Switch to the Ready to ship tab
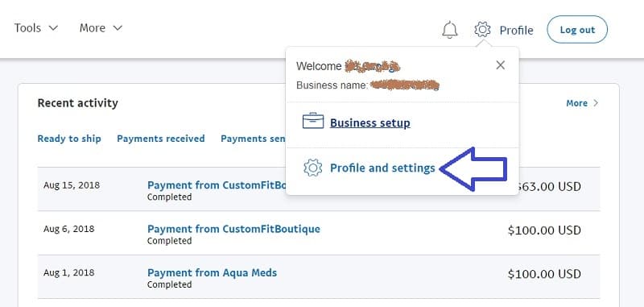The height and width of the screenshot is (307, 644). coord(69,139)
